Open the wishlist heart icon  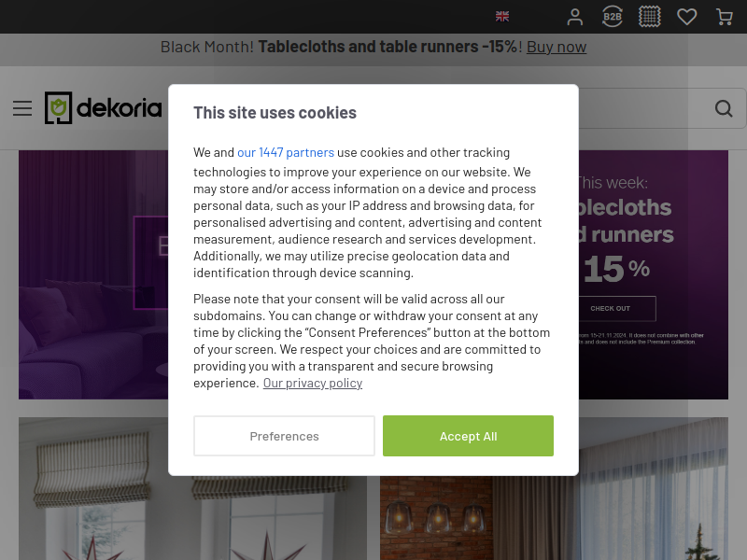click(x=686, y=17)
